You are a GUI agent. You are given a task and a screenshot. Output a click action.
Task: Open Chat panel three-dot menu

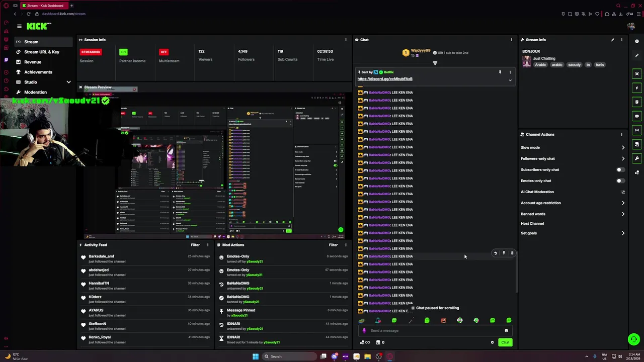click(512, 40)
